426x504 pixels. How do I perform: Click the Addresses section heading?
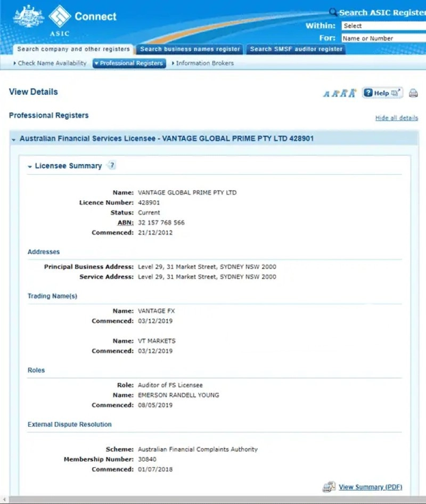(x=44, y=251)
